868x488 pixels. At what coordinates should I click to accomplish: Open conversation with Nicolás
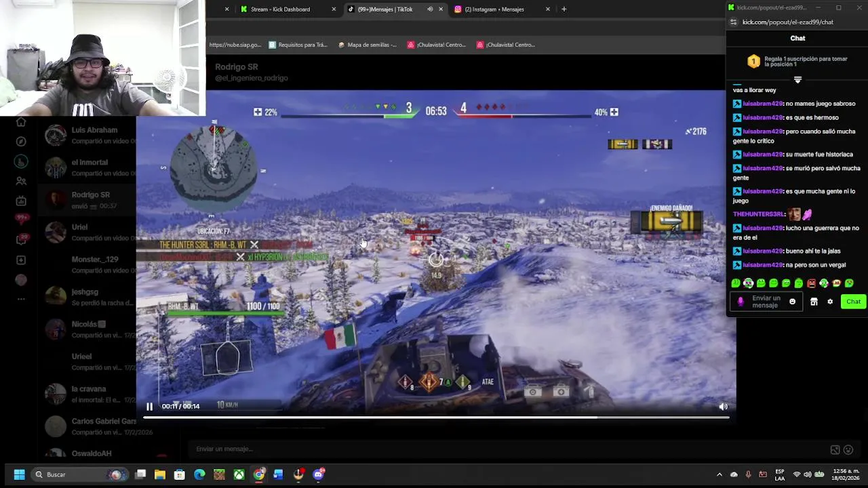86,329
